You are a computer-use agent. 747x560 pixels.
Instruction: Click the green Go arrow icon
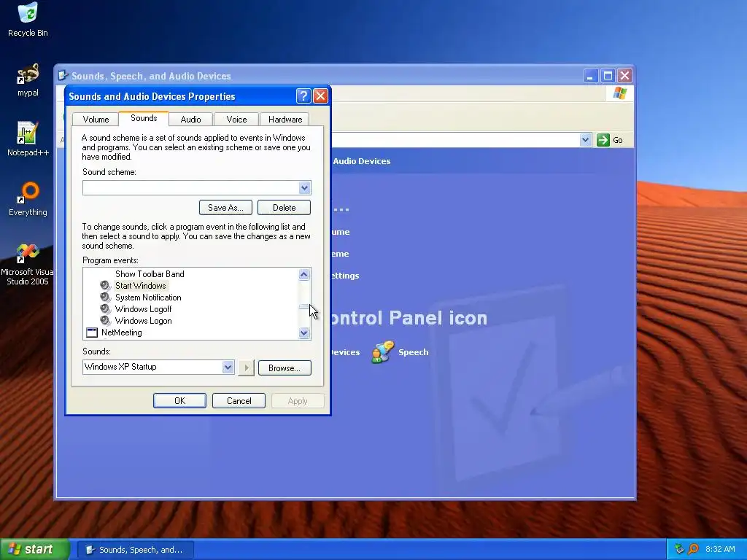pyautogui.click(x=603, y=140)
